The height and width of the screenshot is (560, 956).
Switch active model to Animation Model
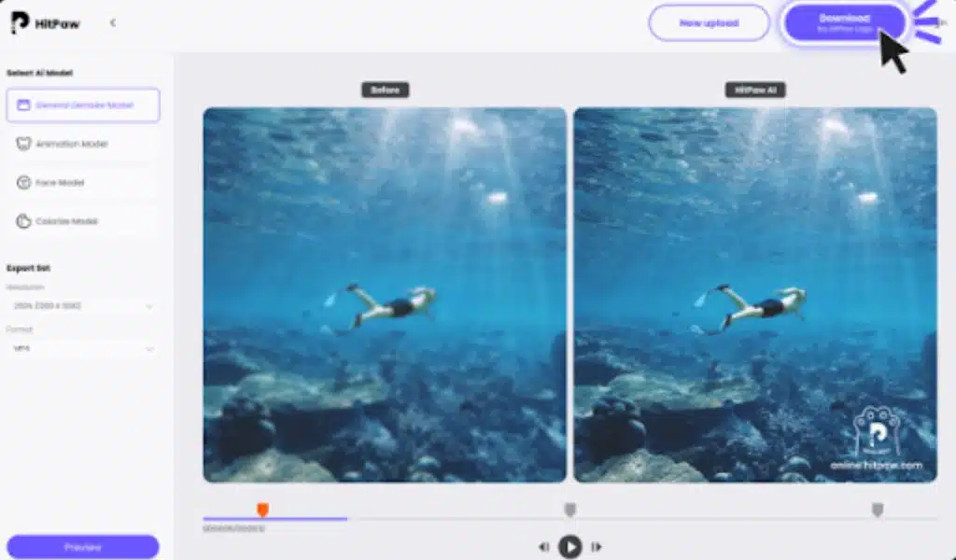click(82, 144)
